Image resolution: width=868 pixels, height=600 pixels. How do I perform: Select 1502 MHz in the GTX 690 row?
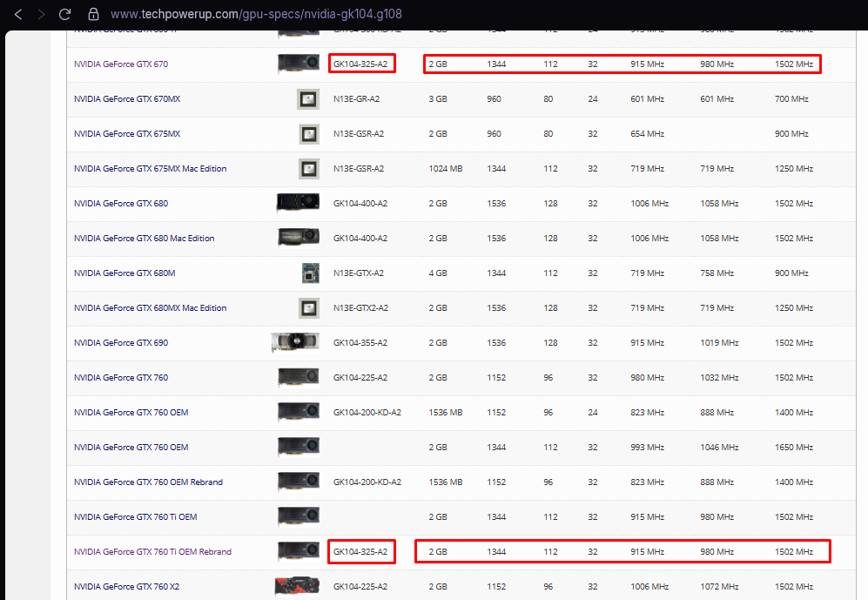pos(794,343)
